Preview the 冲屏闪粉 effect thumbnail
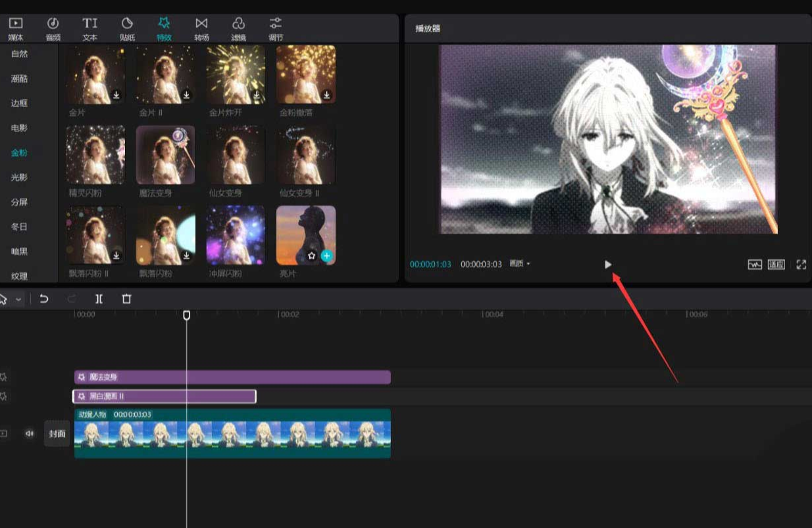812x528 pixels. point(236,235)
